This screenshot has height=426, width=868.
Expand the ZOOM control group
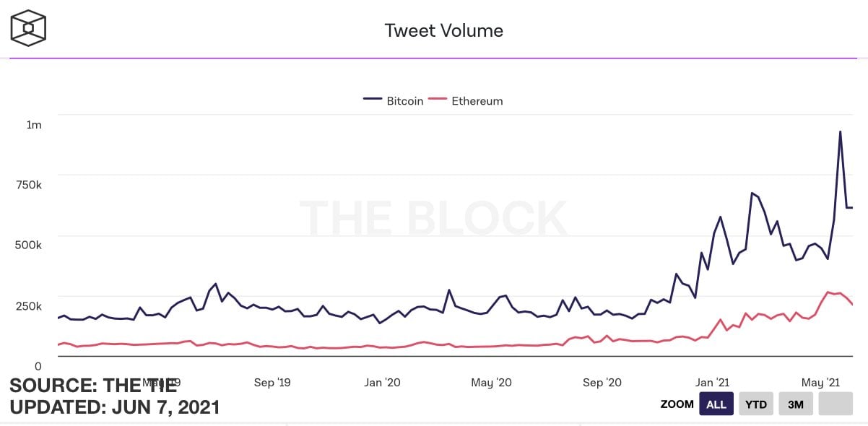[677, 404]
